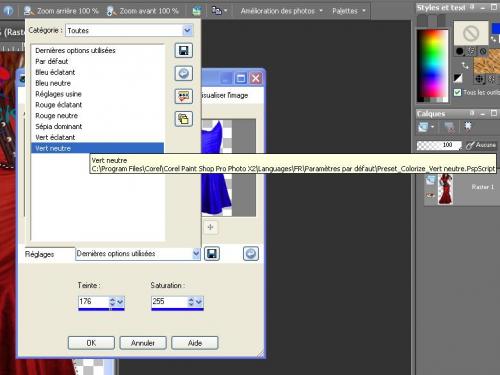The width and height of the screenshot is (500, 375).
Task: Open the Palettes menu
Action: [349, 11]
